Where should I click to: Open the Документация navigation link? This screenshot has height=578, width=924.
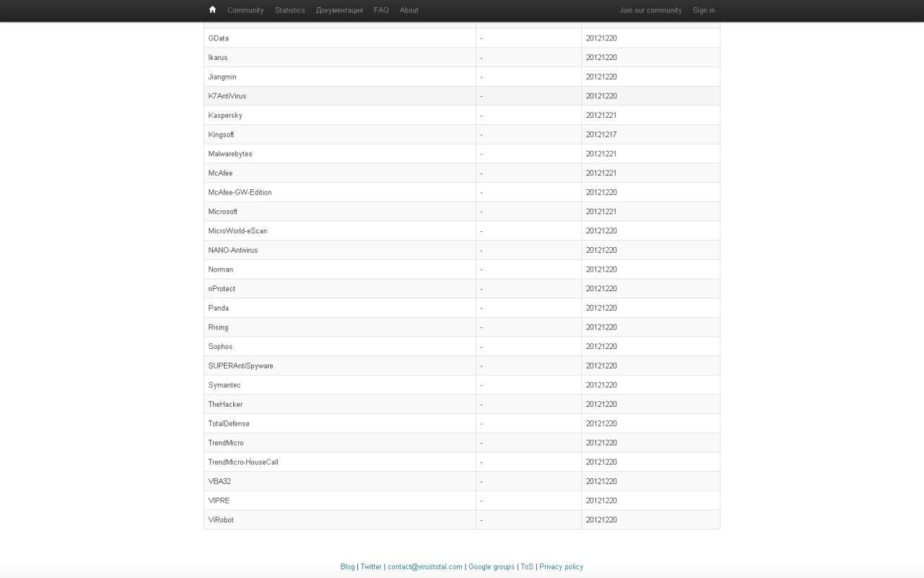click(339, 10)
